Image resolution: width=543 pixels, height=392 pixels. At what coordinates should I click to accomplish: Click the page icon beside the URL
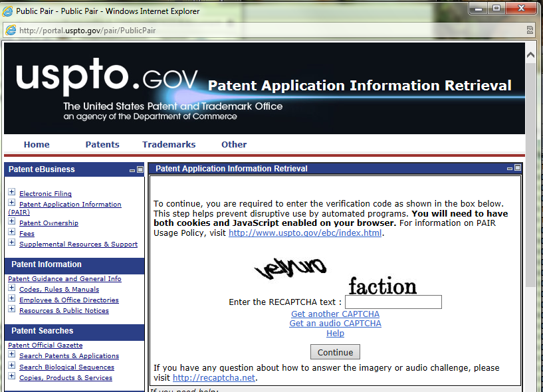tap(11, 30)
